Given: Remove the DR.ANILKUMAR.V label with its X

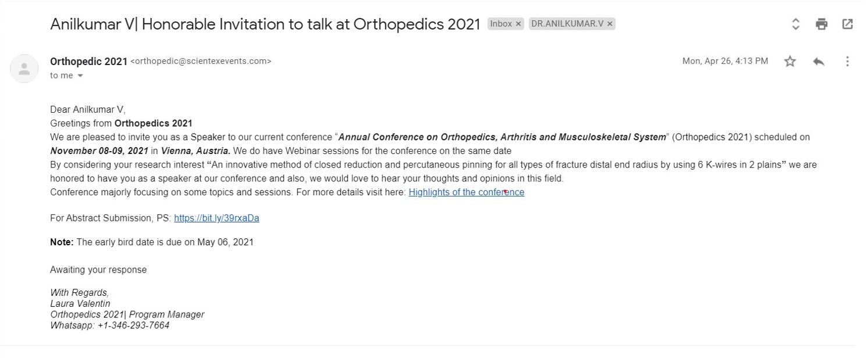Looking at the screenshot, I should click(610, 24).
